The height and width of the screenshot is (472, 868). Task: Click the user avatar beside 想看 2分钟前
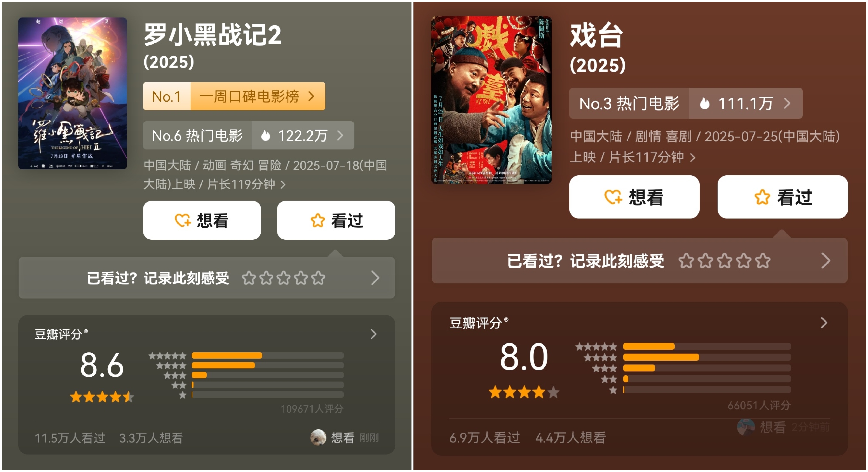(x=746, y=427)
